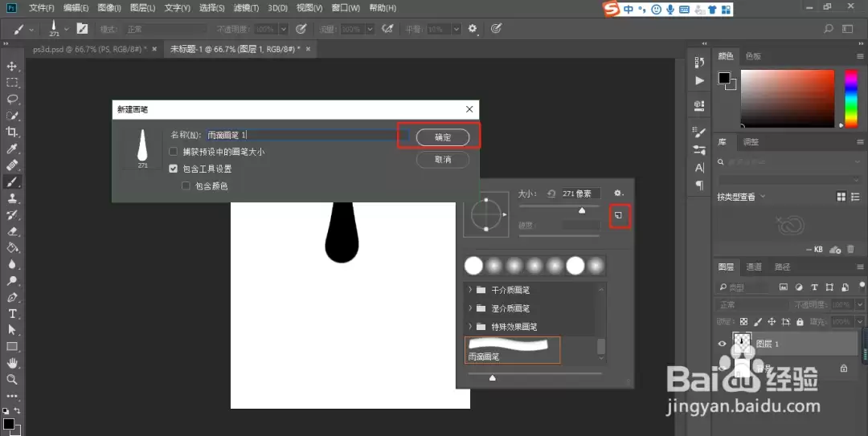Expand the 特殊效果画笔 brush folder
The image size is (868, 436).
tap(470, 327)
